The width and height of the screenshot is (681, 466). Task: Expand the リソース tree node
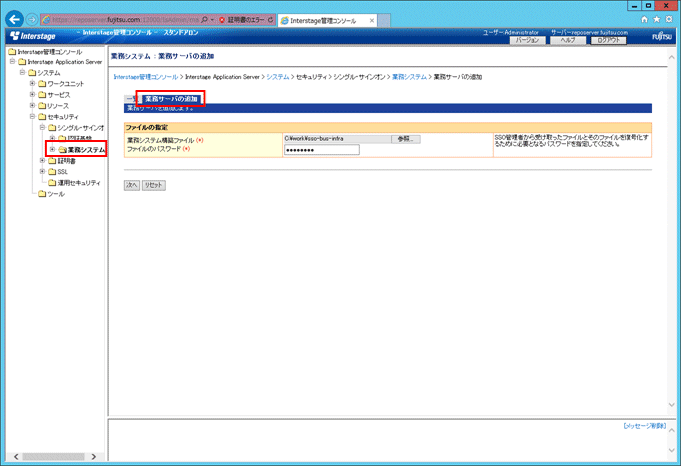click(x=33, y=105)
